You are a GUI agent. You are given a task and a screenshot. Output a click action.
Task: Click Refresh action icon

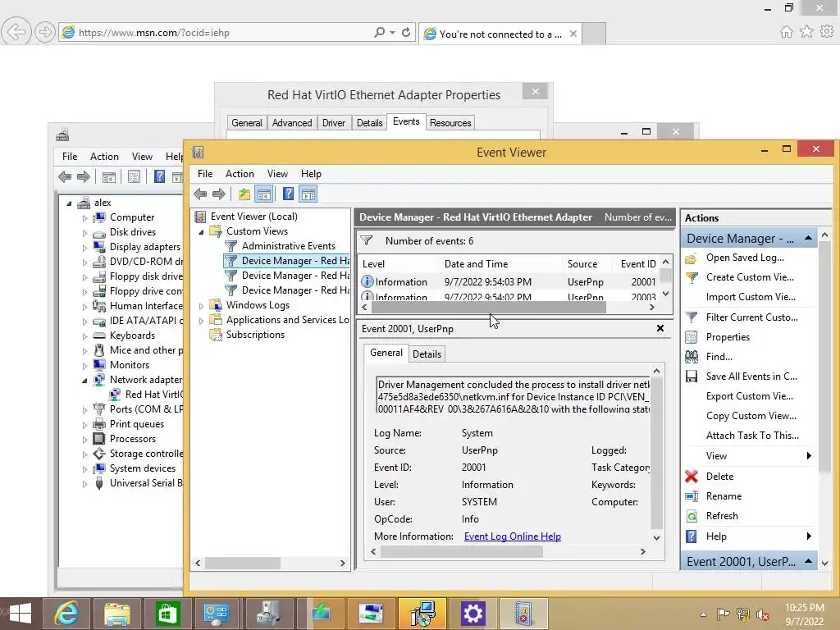click(692, 516)
